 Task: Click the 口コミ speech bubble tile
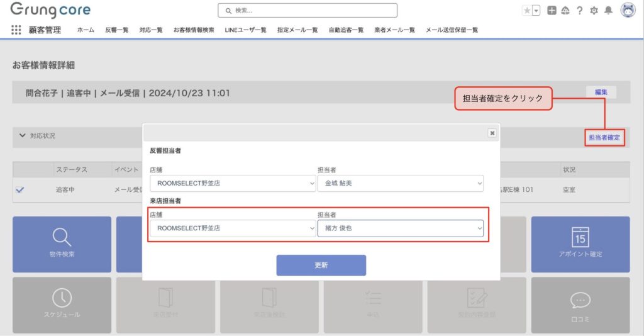[x=580, y=305]
